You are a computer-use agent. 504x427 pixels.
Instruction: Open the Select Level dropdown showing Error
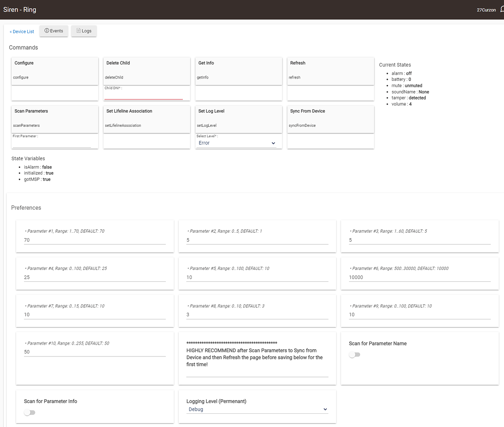[x=237, y=143]
